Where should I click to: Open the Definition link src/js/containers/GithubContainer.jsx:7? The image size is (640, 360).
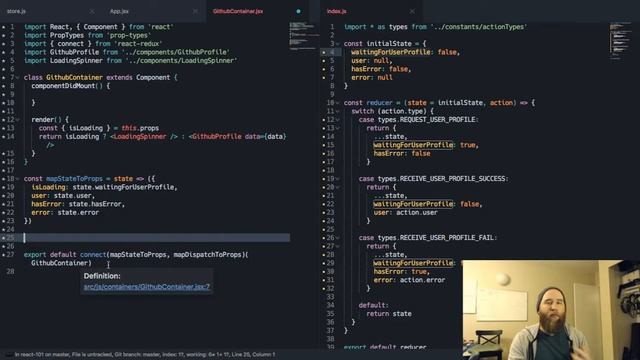pyautogui.click(x=147, y=287)
